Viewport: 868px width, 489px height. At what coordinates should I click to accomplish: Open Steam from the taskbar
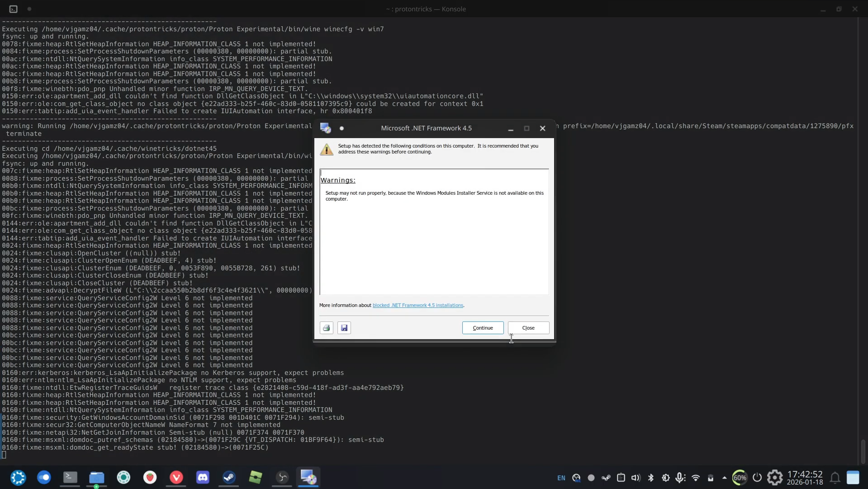click(x=229, y=478)
